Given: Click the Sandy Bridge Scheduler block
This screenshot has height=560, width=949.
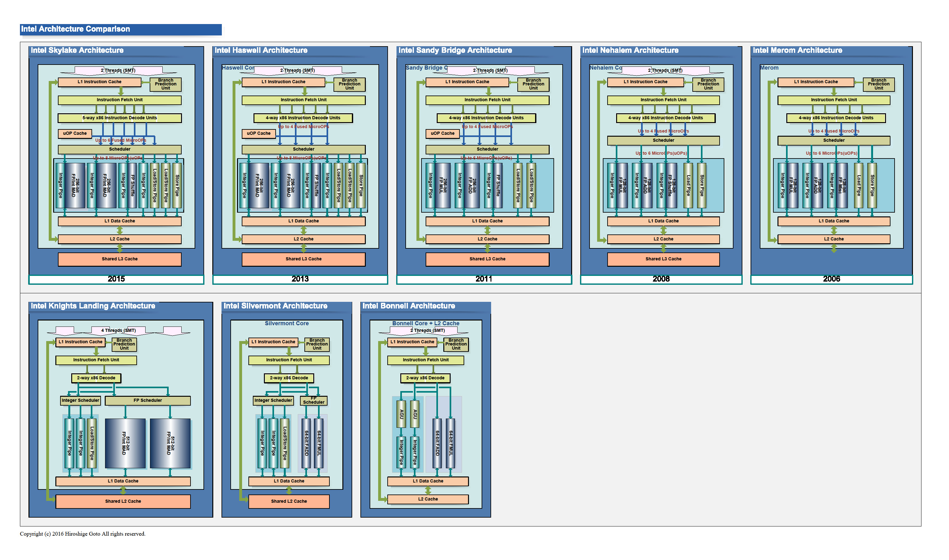Looking at the screenshot, I should (x=488, y=149).
